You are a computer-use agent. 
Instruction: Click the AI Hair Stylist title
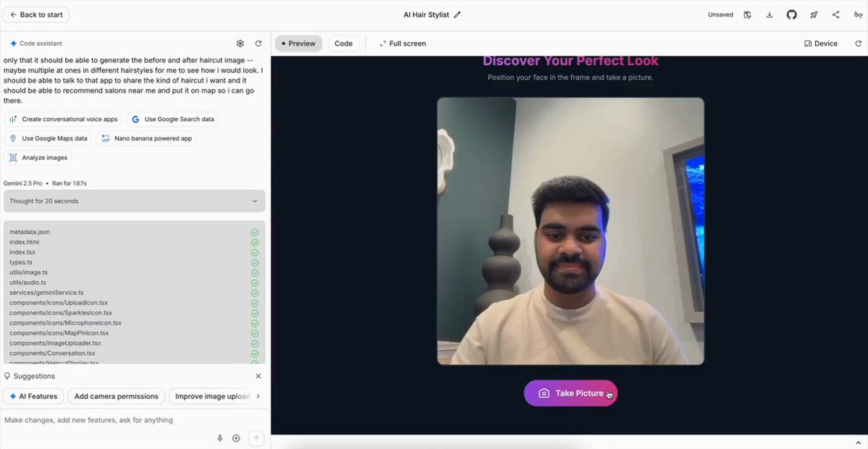point(426,15)
